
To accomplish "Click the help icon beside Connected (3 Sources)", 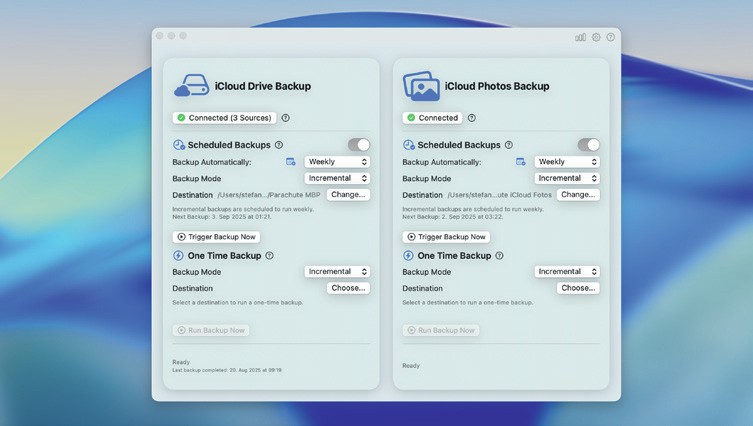I will (x=286, y=118).
